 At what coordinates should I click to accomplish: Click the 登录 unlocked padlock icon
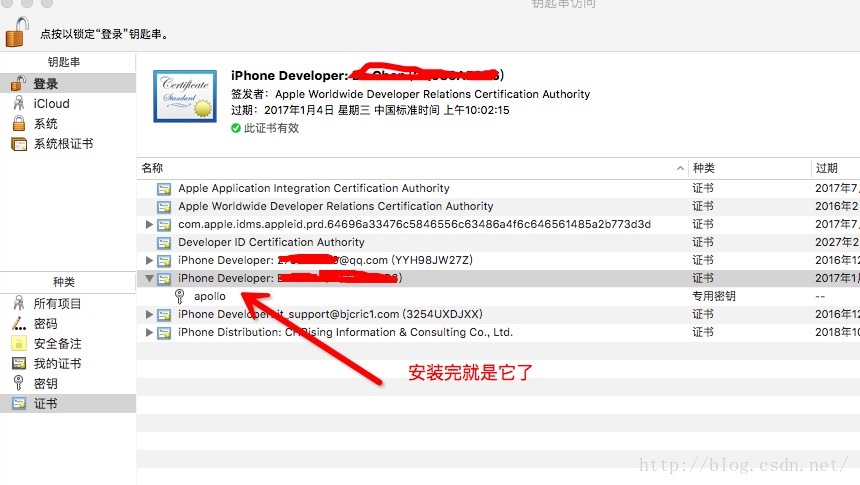click(x=19, y=83)
